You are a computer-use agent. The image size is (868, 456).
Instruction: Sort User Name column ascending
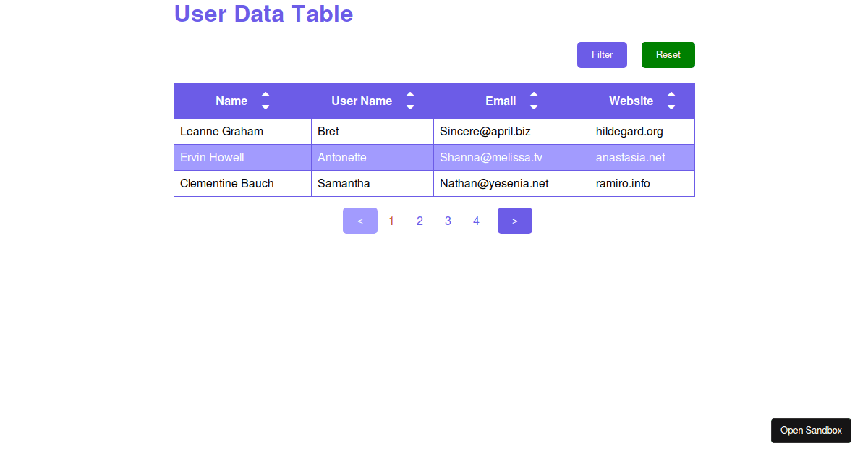click(x=410, y=96)
